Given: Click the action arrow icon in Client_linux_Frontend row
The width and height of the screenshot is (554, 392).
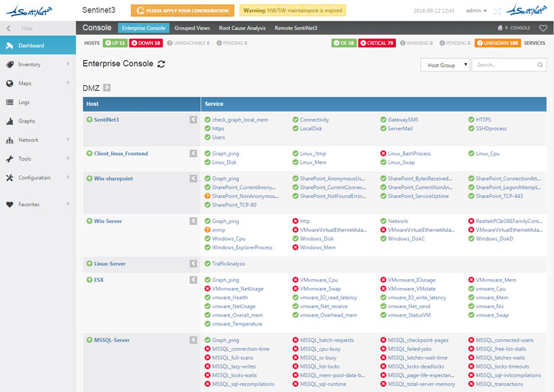Looking at the screenshot, I should point(193,154).
